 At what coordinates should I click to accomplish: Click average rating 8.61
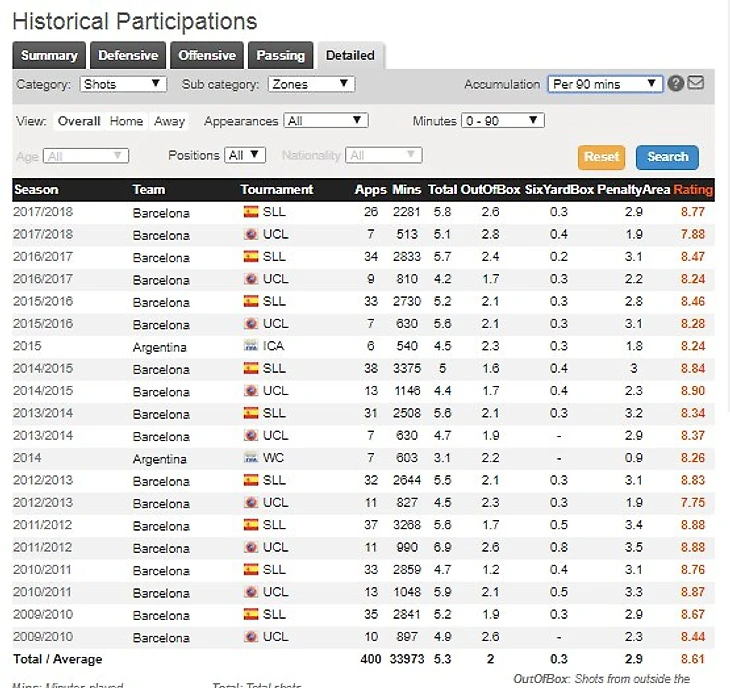693,659
